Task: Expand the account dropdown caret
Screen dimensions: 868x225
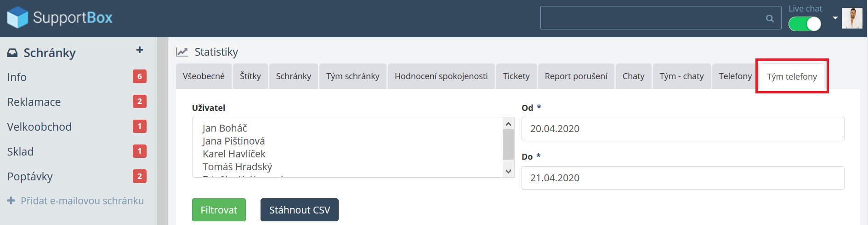Action: 835,18
